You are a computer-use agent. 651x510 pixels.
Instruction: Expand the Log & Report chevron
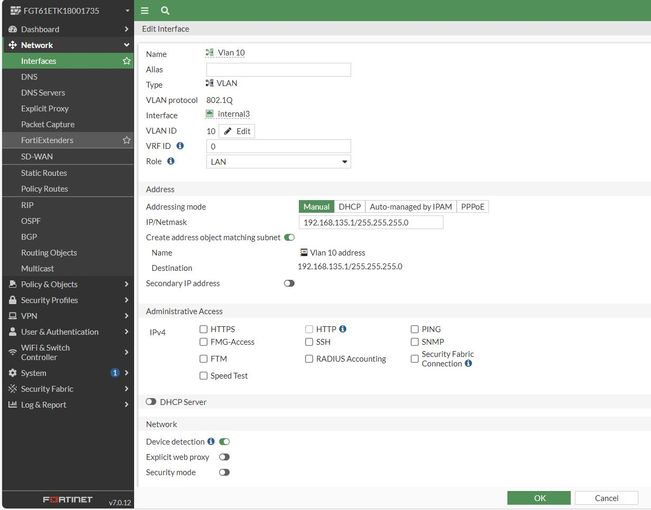pos(126,404)
